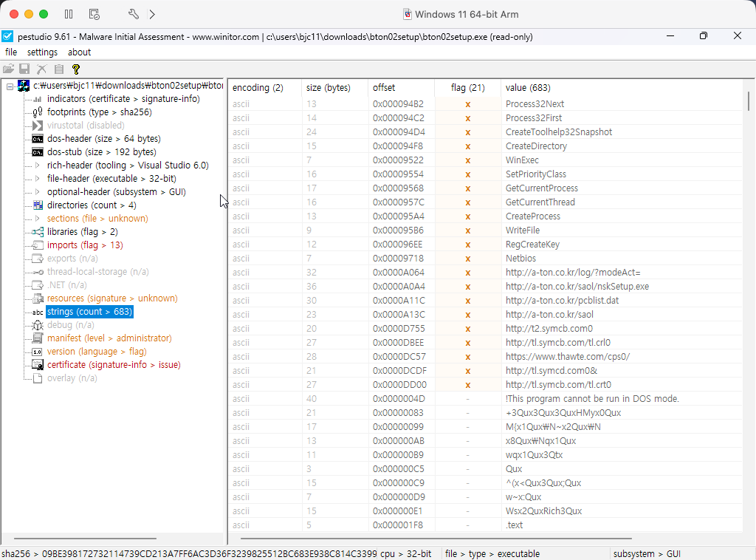Click the open file folder toolbar icon
756x560 pixels.
tap(8, 69)
